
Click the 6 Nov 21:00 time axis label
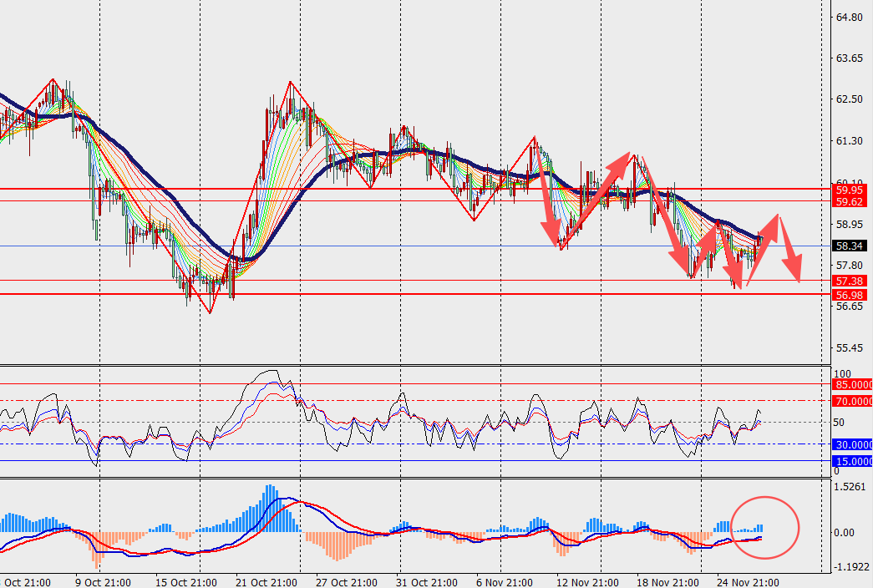point(503,582)
